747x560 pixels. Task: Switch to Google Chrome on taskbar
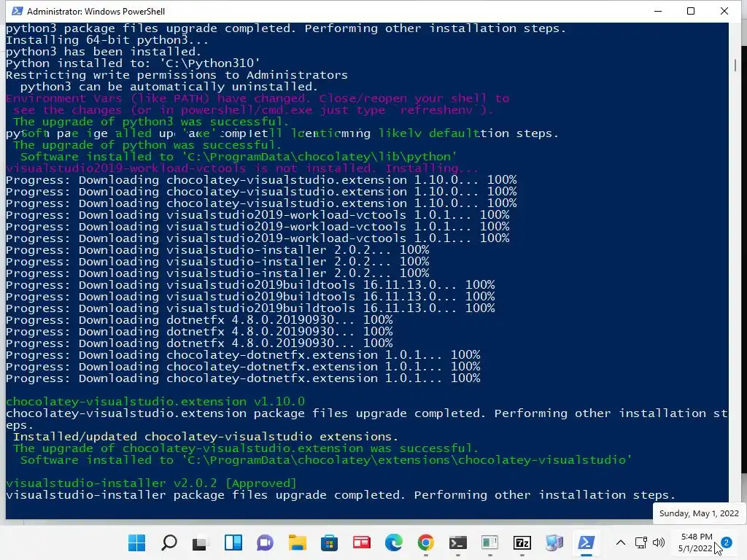pyautogui.click(x=425, y=542)
